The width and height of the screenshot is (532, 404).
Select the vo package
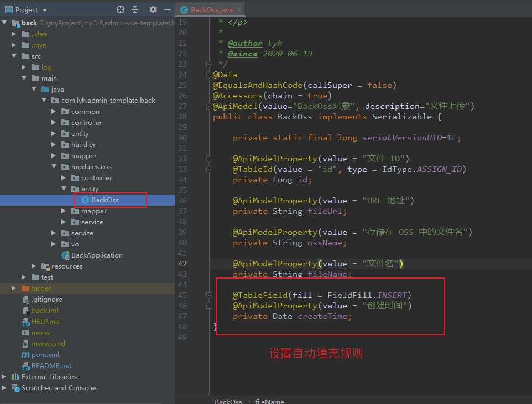coord(75,244)
